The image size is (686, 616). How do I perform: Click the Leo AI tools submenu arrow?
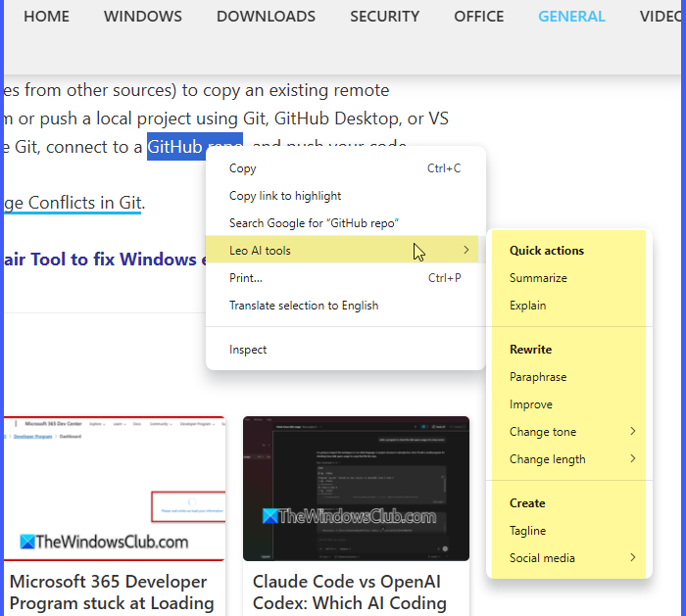pyautogui.click(x=465, y=250)
